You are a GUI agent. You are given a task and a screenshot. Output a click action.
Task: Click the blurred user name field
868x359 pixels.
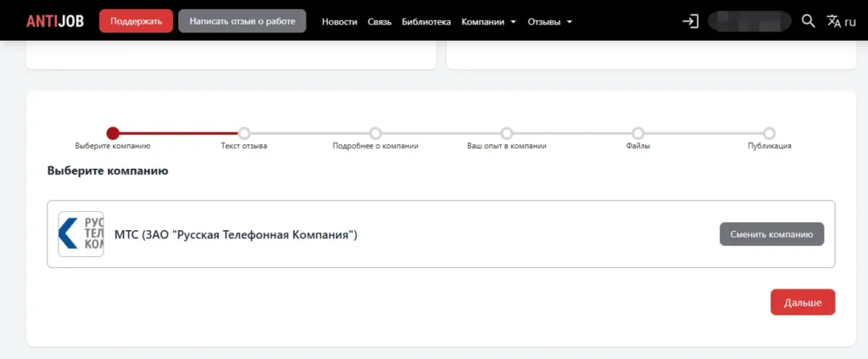[x=749, y=21]
